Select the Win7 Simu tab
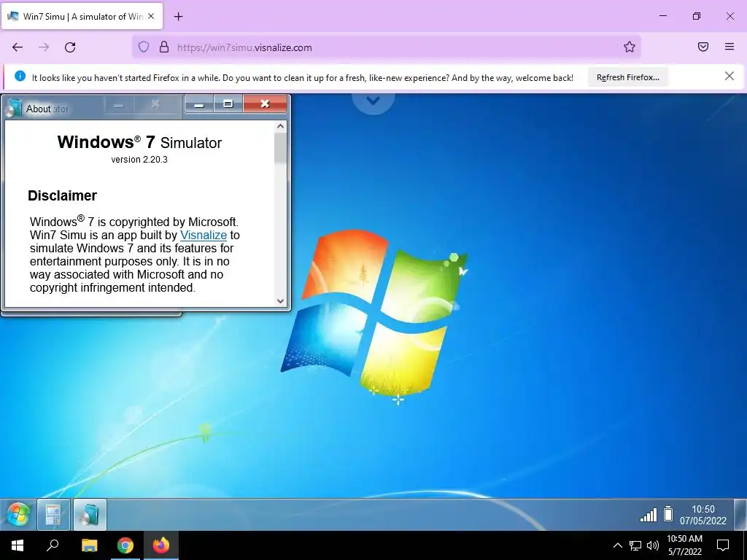The height and width of the screenshot is (560, 747). (82, 16)
